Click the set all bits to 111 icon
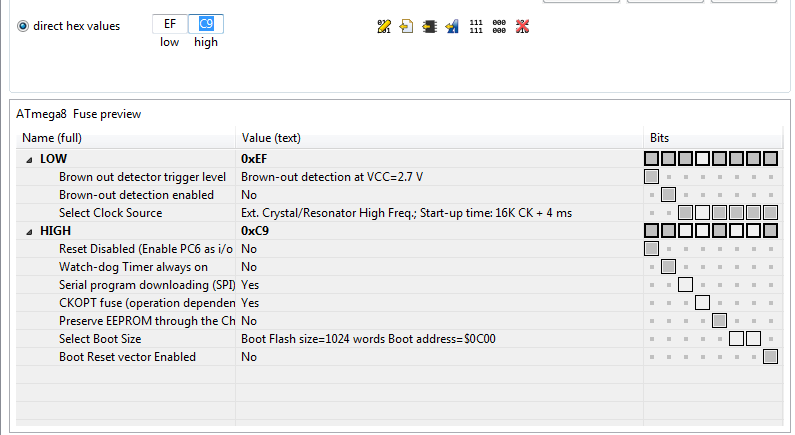This screenshot has width=795, height=435. coord(476,26)
